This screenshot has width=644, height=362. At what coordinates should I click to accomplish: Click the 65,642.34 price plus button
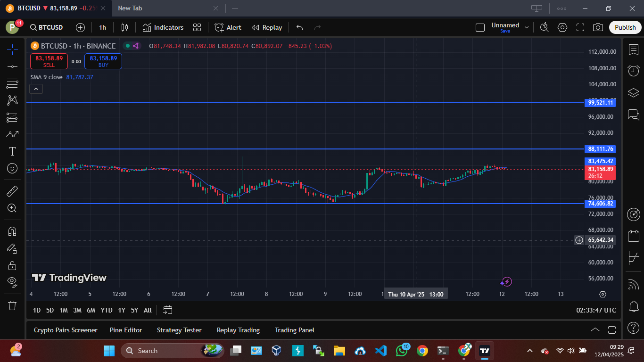[x=579, y=240]
